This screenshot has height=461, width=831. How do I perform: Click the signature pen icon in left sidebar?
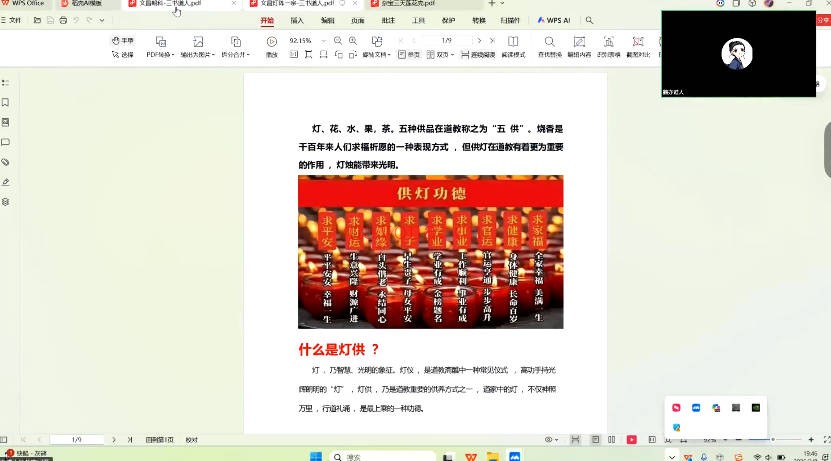tap(5, 182)
